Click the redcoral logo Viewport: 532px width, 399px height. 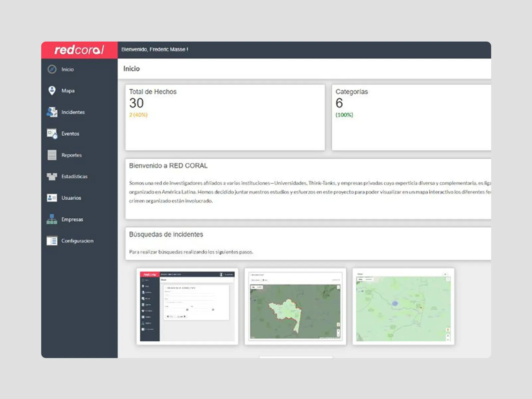click(79, 50)
